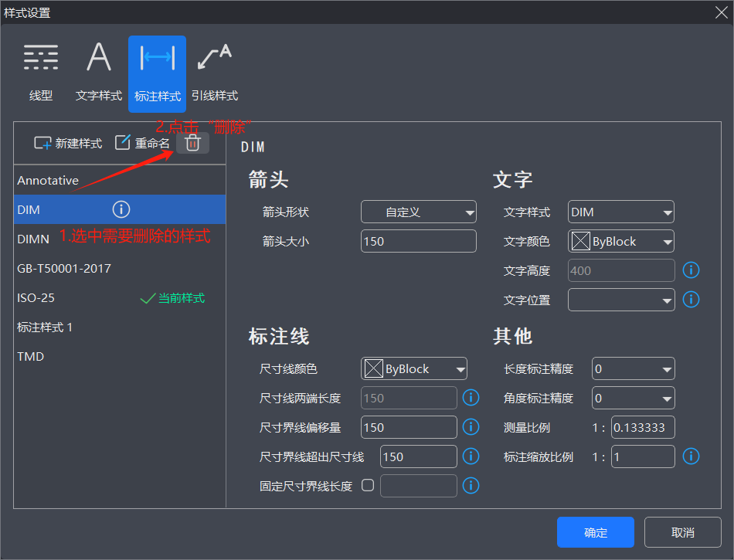
Task: Open the 长度标注精度 dropdown
Action: 633,369
